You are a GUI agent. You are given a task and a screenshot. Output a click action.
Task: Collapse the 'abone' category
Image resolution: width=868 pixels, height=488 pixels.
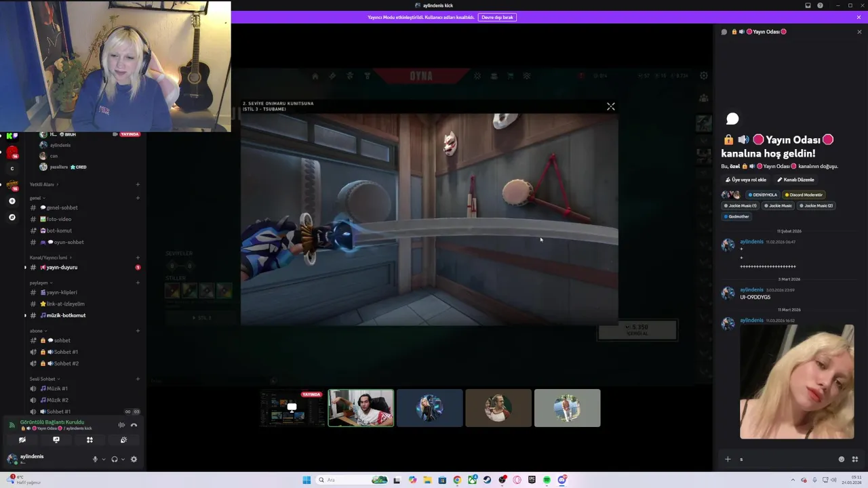[x=37, y=331]
